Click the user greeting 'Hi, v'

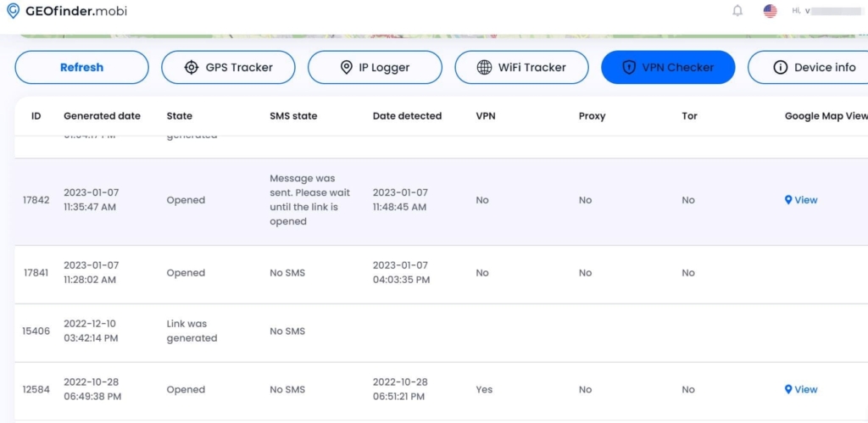tap(802, 10)
